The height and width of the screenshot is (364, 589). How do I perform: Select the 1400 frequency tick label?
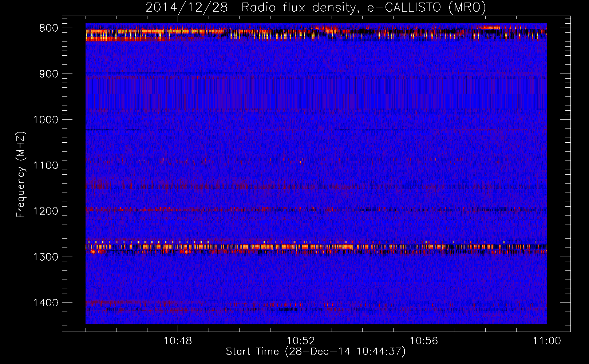pyautogui.click(x=46, y=303)
